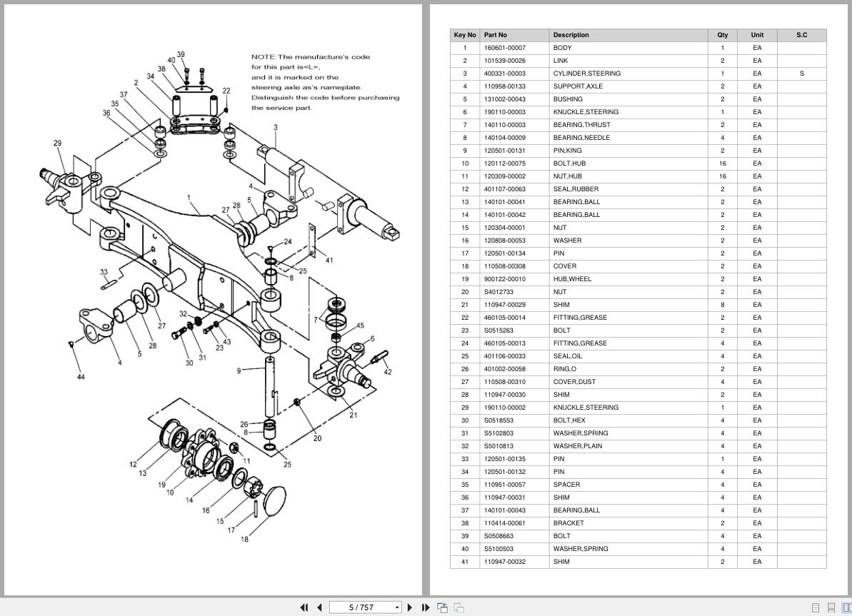Image resolution: width=852 pixels, height=616 pixels.
Task: Select part number 140101-00042
Action: point(505,215)
